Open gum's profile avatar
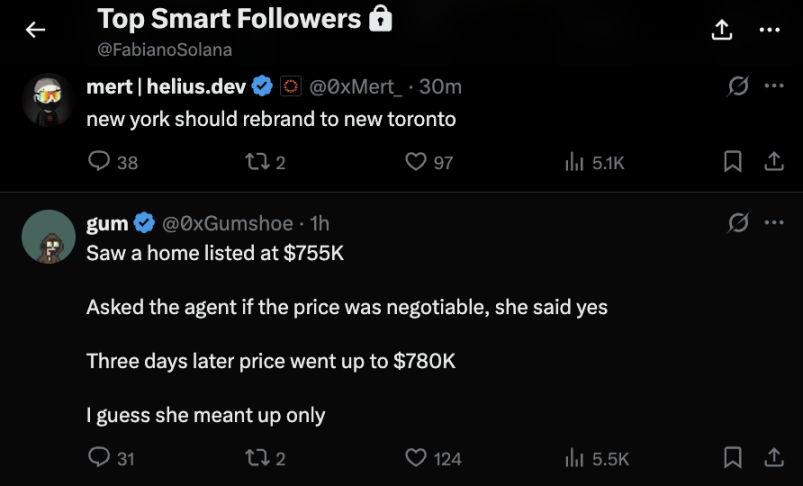 [x=48, y=237]
